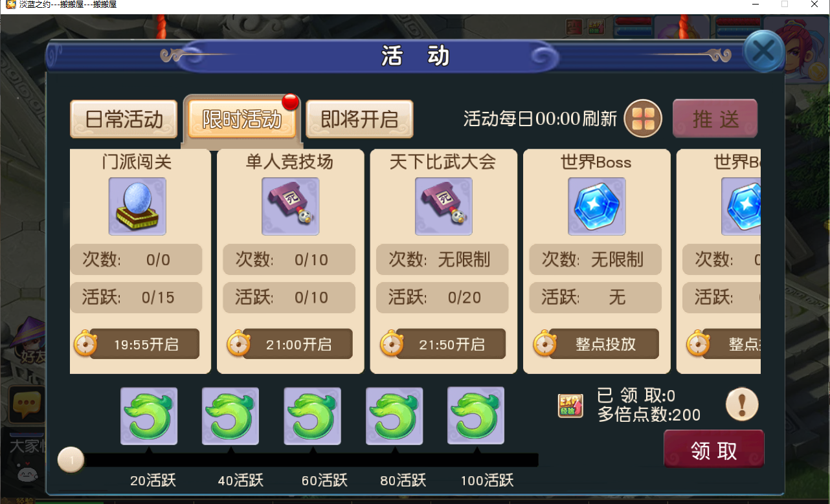830x504 pixels.
Task: Switch to the 日常活动 tab
Action: click(124, 119)
